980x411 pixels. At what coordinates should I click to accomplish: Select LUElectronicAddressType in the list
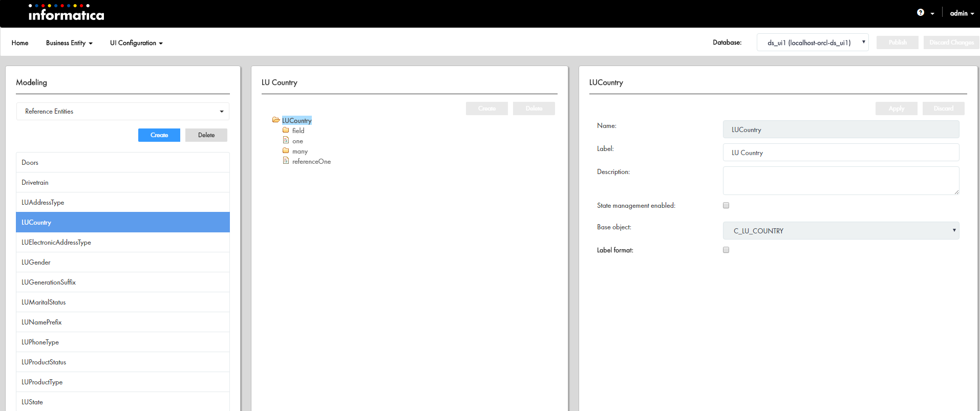[123, 242]
